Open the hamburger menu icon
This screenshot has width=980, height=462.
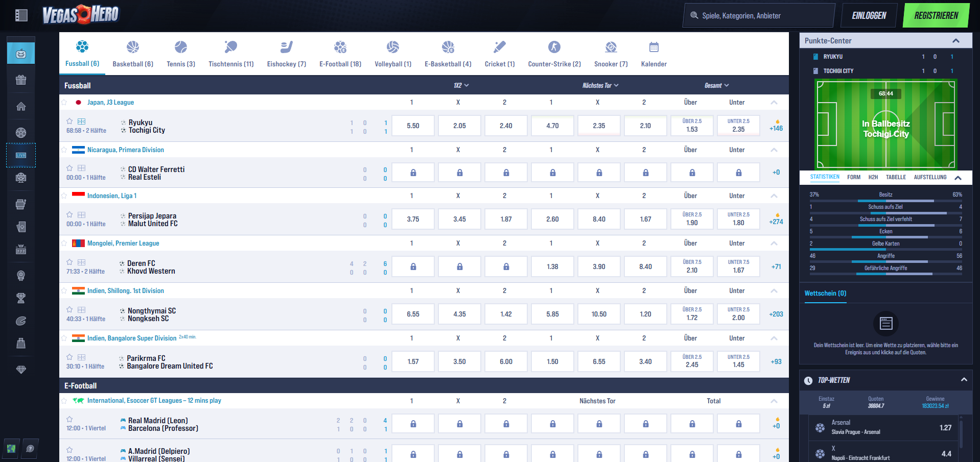pyautogui.click(x=21, y=15)
